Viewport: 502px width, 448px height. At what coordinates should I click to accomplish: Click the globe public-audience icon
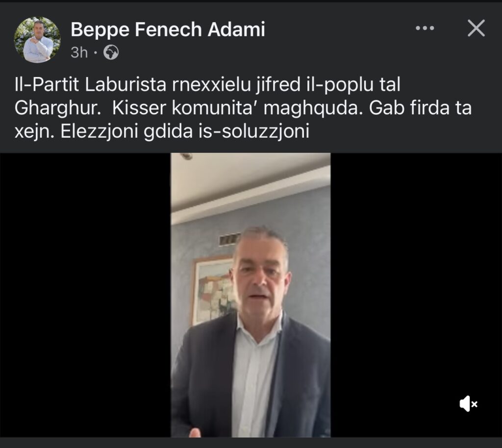point(111,52)
